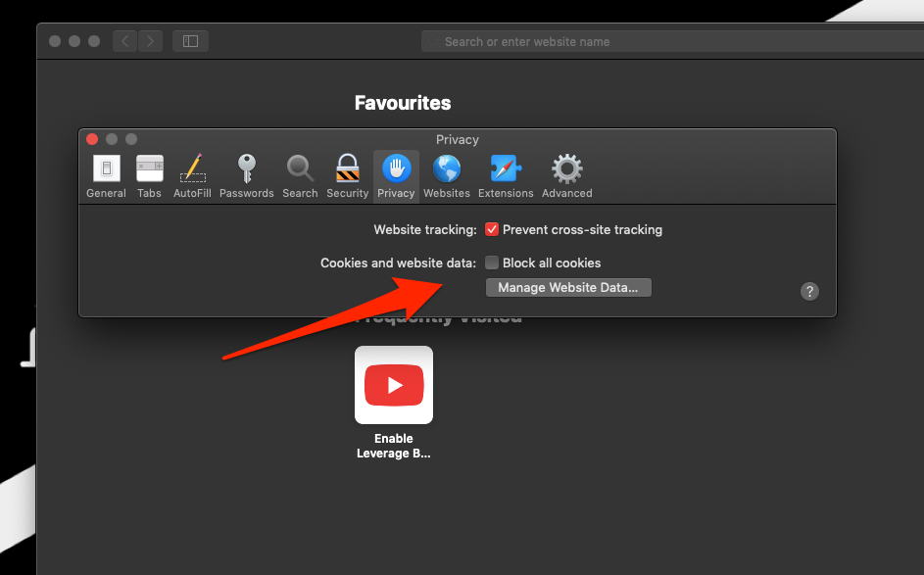Image resolution: width=924 pixels, height=575 pixels.
Task: Click the Manage Website Data button
Action: click(x=568, y=288)
